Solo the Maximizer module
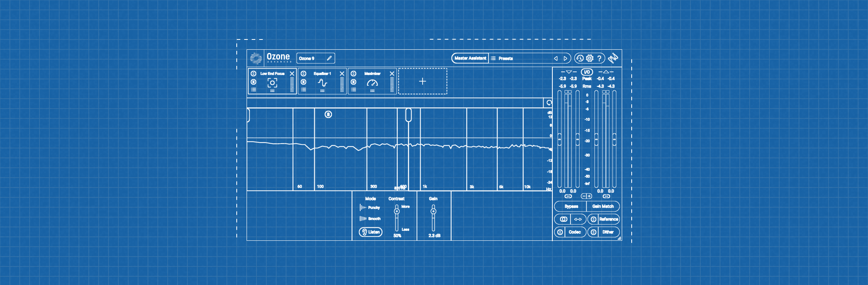The width and height of the screenshot is (868, 285). pyautogui.click(x=354, y=82)
